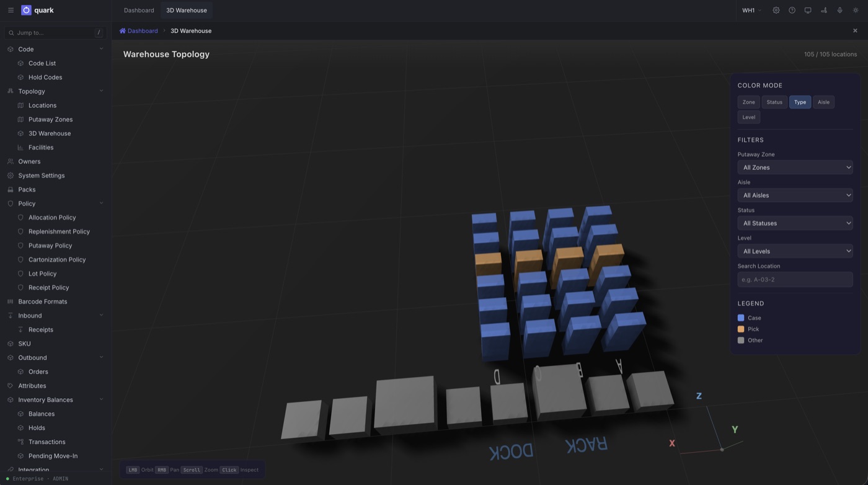
Task: Click the Receipts download icon
Action: pos(20,330)
